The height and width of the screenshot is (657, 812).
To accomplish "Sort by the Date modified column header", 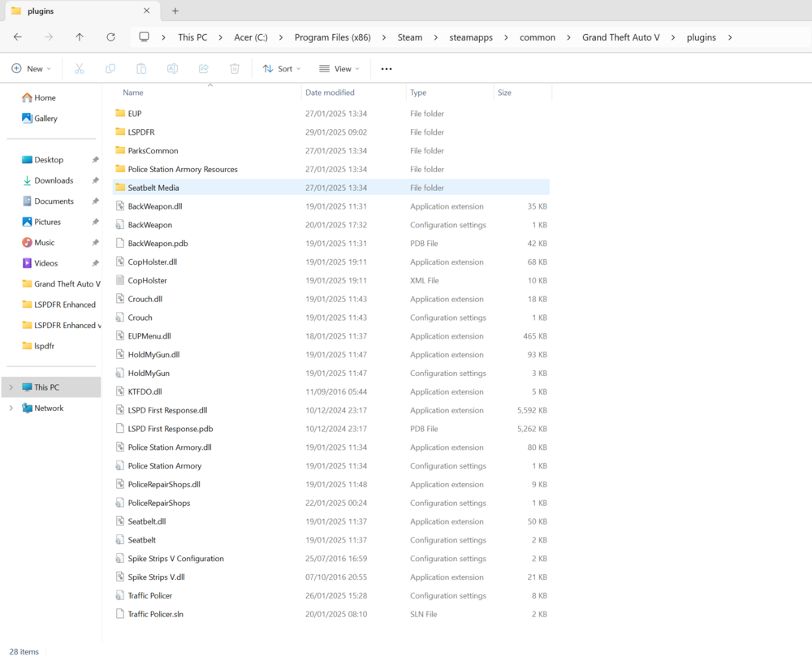I will 330,93.
